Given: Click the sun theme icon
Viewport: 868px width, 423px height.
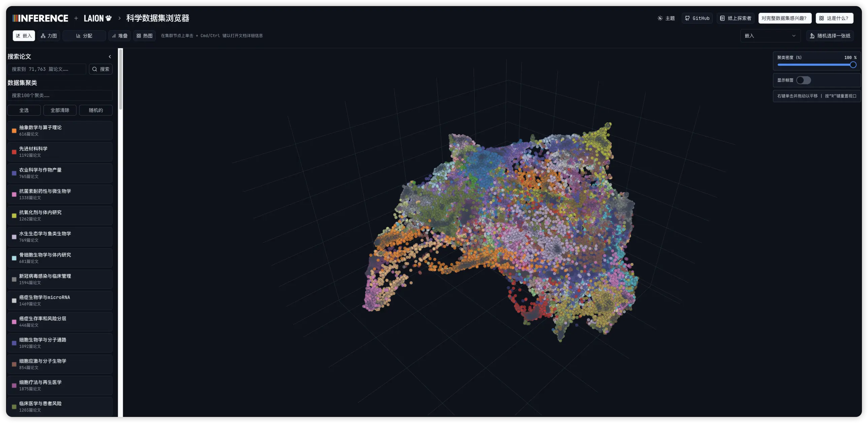Looking at the screenshot, I should coord(660,18).
